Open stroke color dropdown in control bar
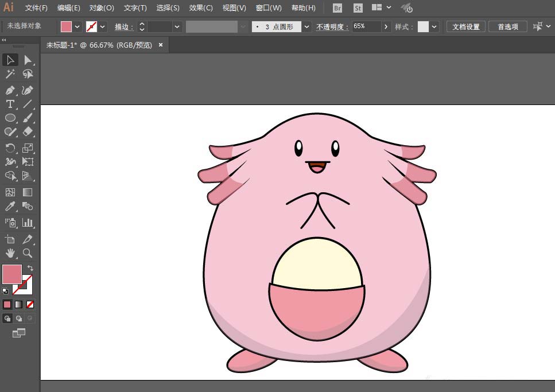 [102, 26]
